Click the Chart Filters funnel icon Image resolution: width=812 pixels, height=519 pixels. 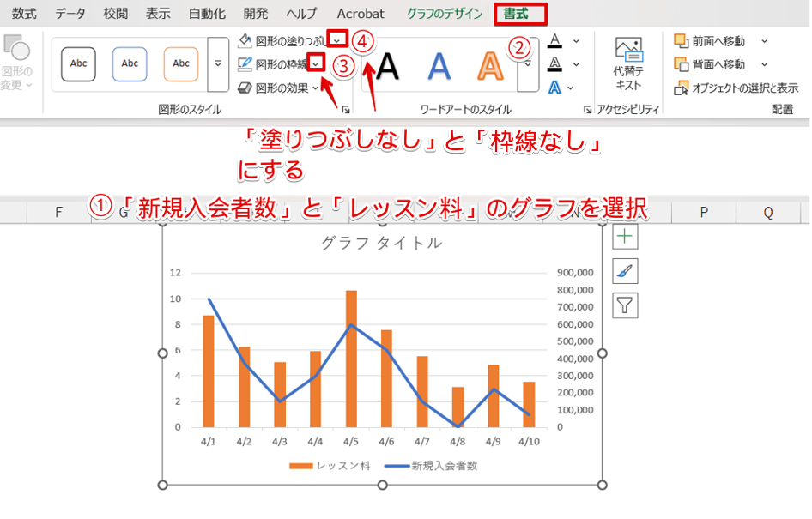pyautogui.click(x=625, y=305)
